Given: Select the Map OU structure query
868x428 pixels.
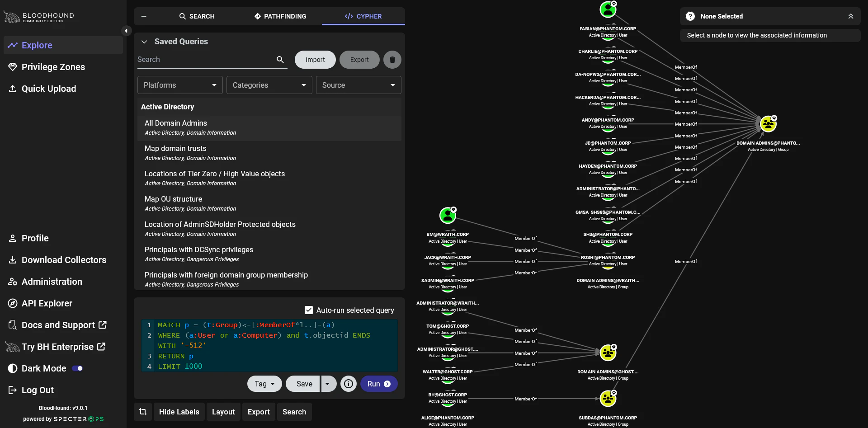Looking at the screenshot, I should tap(269, 204).
